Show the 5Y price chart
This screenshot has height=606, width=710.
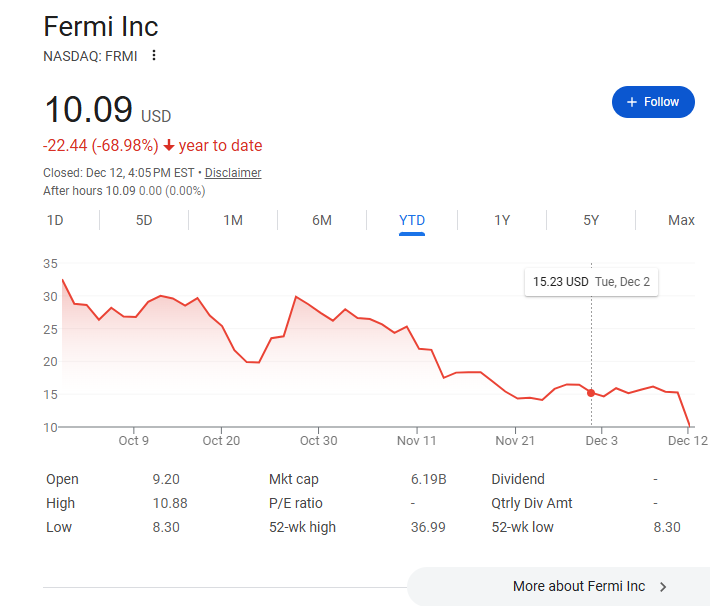[x=591, y=220]
